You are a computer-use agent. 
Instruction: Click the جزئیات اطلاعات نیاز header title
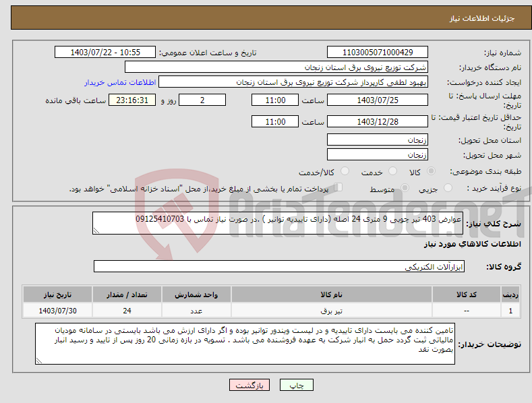tap(482, 18)
